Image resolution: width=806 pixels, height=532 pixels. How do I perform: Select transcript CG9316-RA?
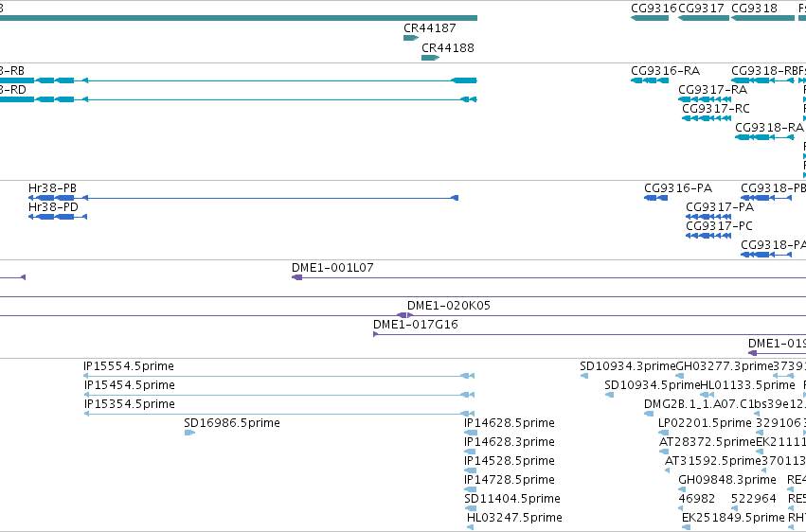[x=650, y=80]
